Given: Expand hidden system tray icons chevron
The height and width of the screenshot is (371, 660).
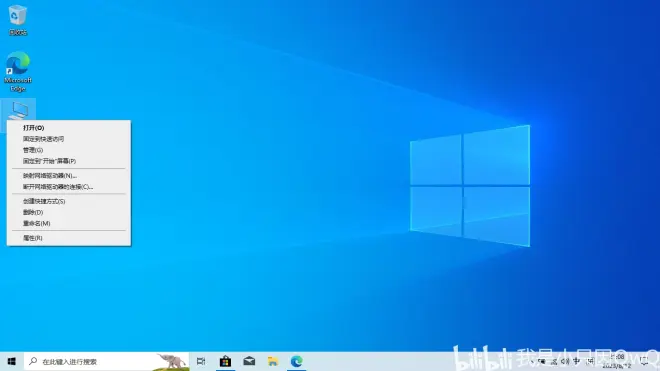Looking at the screenshot, I should 532,361.
